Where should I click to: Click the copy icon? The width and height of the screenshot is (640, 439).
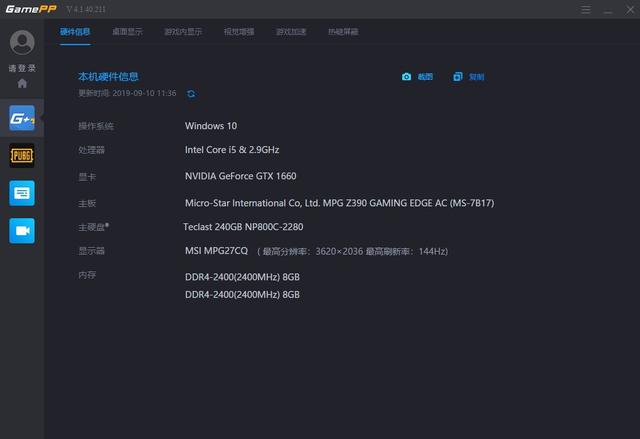pos(458,77)
